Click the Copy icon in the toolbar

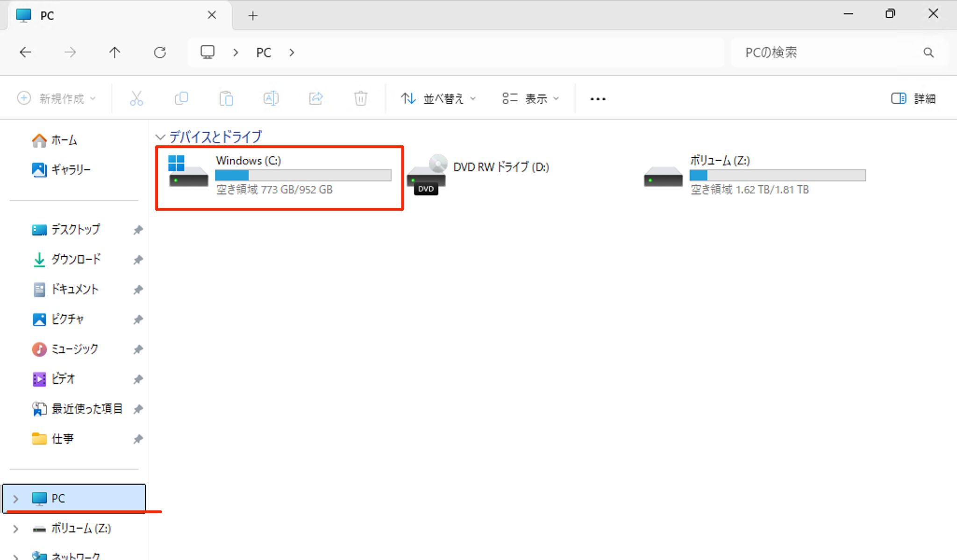[x=181, y=98]
